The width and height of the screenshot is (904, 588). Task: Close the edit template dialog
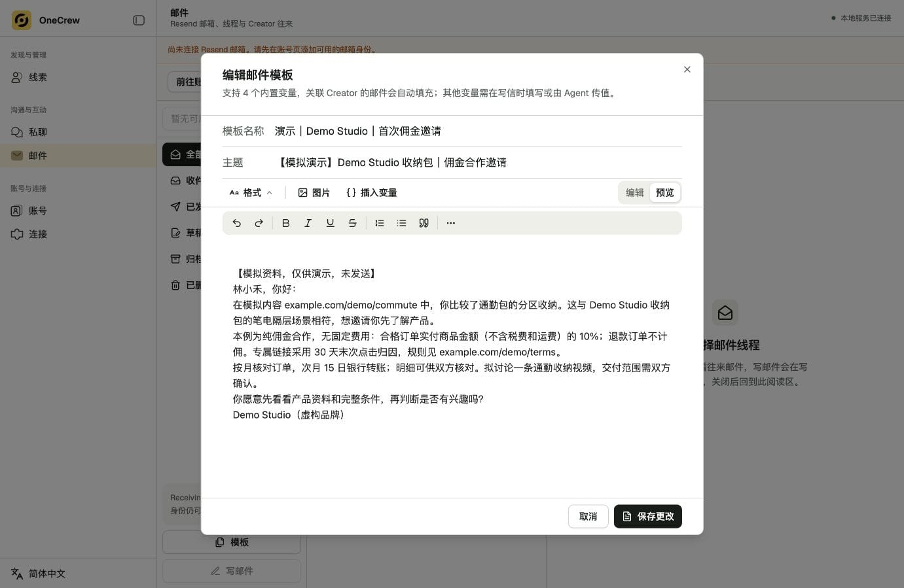click(687, 69)
